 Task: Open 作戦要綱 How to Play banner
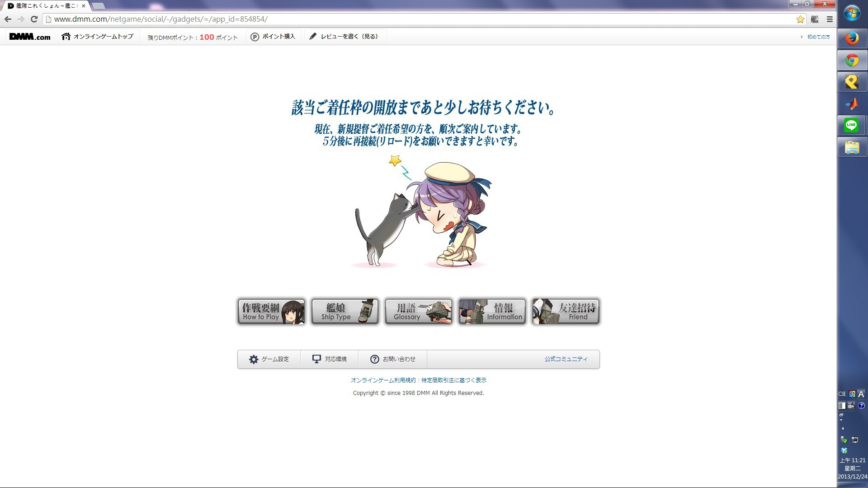coord(271,311)
